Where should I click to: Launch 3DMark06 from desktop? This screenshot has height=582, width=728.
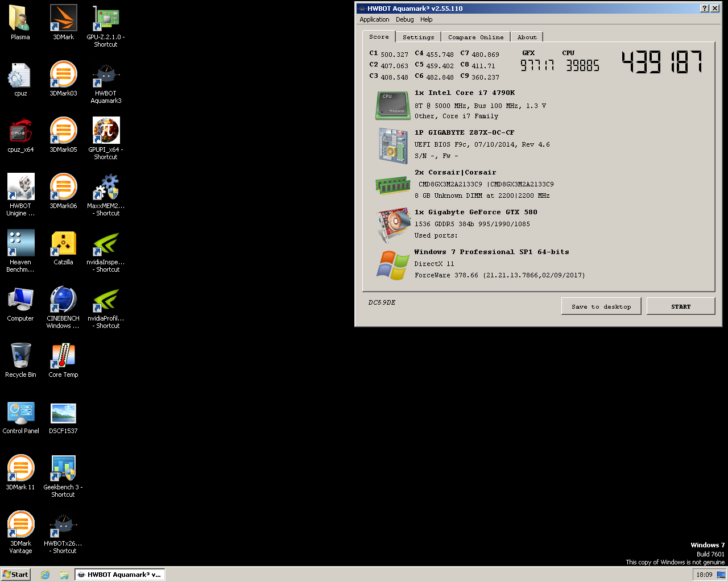[63, 192]
